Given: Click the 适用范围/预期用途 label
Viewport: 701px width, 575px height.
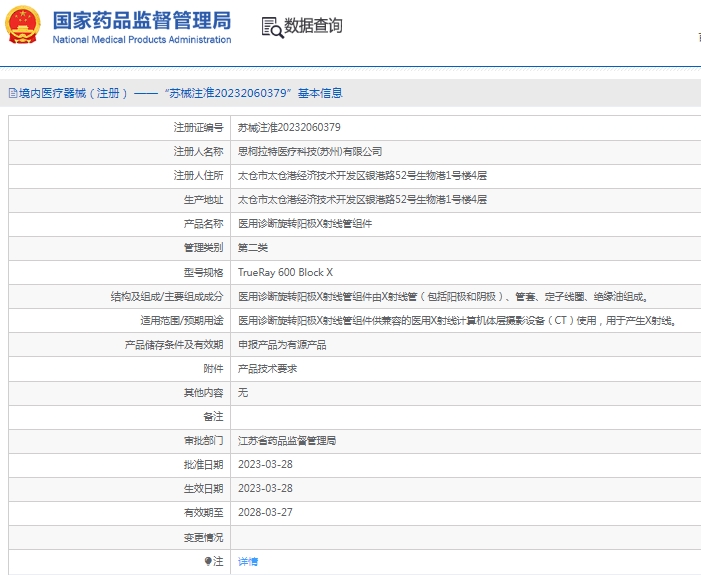Looking at the screenshot, I should pyautogui.click(x=182, y=321).
